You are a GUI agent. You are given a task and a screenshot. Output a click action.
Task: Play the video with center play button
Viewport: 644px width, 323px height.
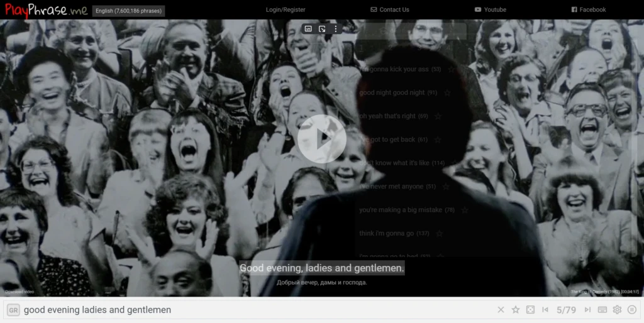click(x=321, y=139)
